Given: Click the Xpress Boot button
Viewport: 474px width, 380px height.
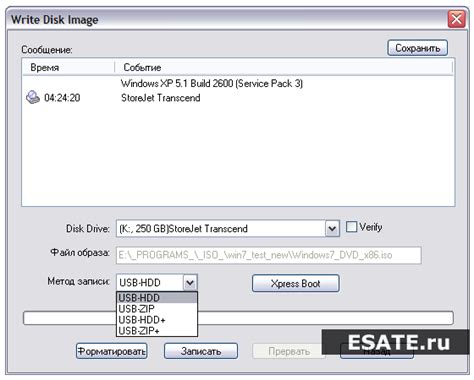Looking at the screenshot, I should tap(296, 283).
